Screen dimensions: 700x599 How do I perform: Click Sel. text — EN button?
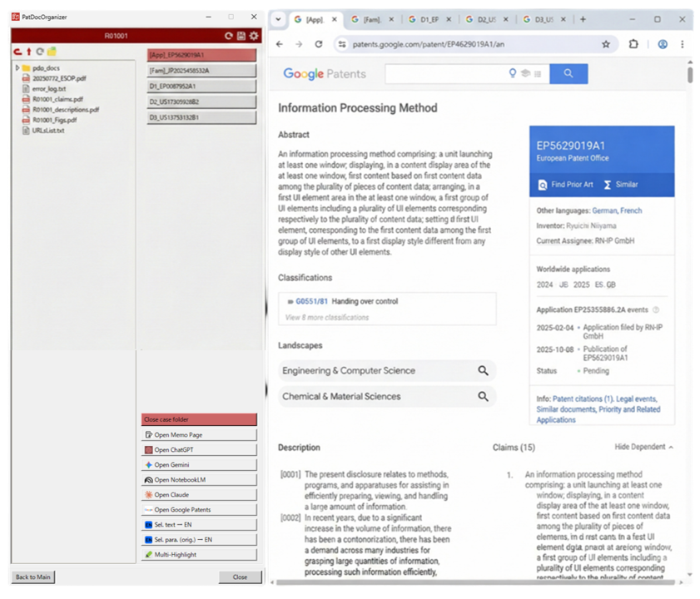click(199, 525)
